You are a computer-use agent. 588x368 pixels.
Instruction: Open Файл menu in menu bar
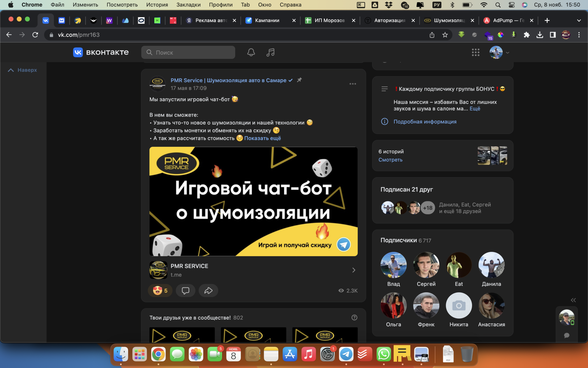coord(57,5)
